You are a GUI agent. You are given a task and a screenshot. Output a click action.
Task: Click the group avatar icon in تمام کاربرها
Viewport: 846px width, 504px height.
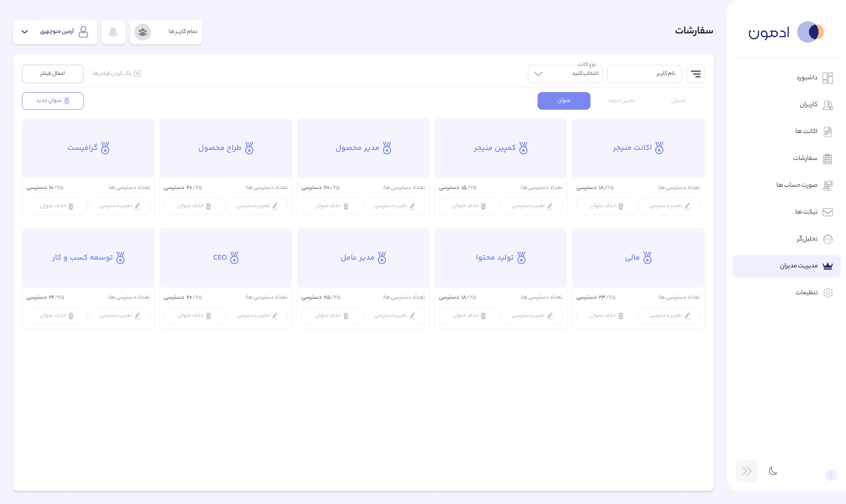(x=143, y=32)
